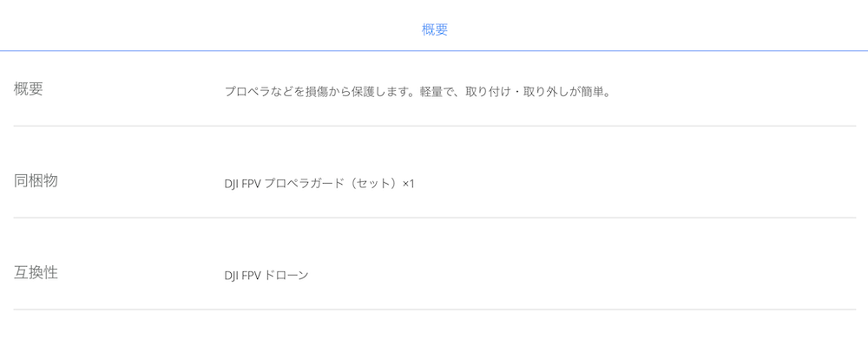Click divider line below 同梱物 row
This screenshot has width=868, height=352.
435,218
